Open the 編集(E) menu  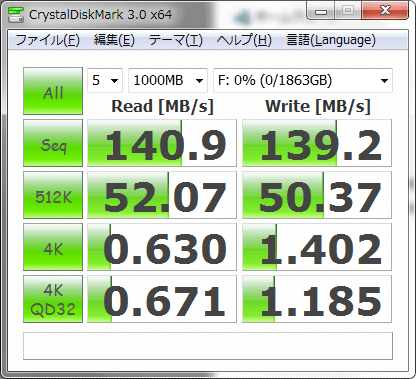click(x=114, y=40)
